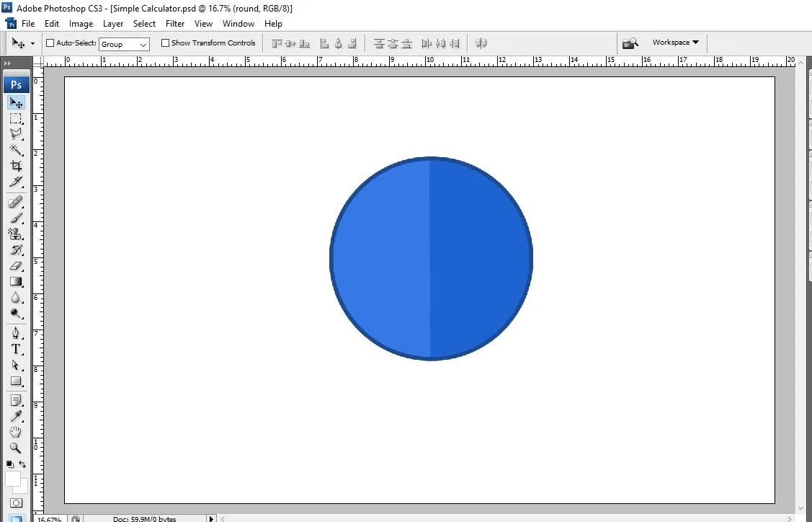Image resolution: width=812 pixels, height=522 pixels.
Task: Reset to default foreground and background colors
Action: click(x=10, y=464)
